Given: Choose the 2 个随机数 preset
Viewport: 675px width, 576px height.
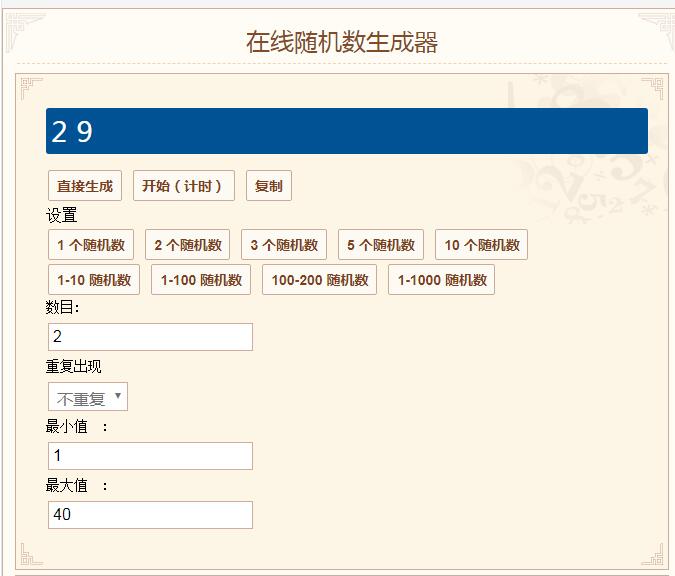Looking at the screenshot, I should tap(188, 245).
